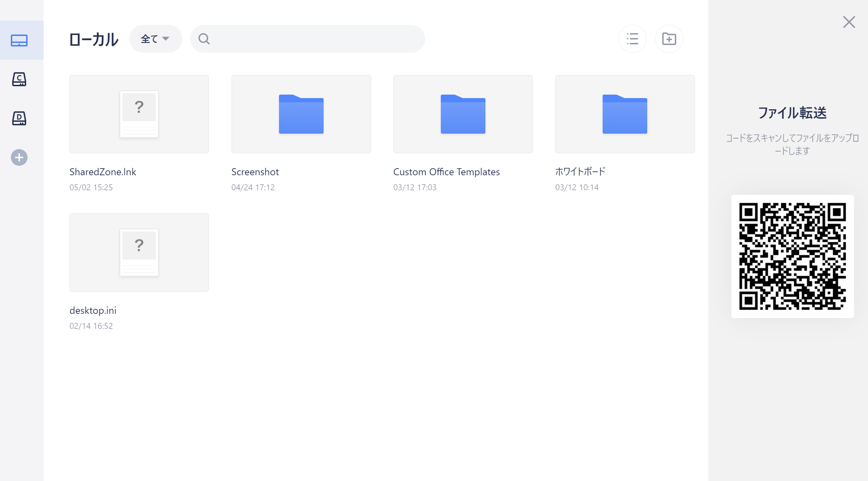This screenshot has width=868, height=481.
Task: Click the desktop.ini file name text
Action: pyautogui.click(x=93, y=310)
